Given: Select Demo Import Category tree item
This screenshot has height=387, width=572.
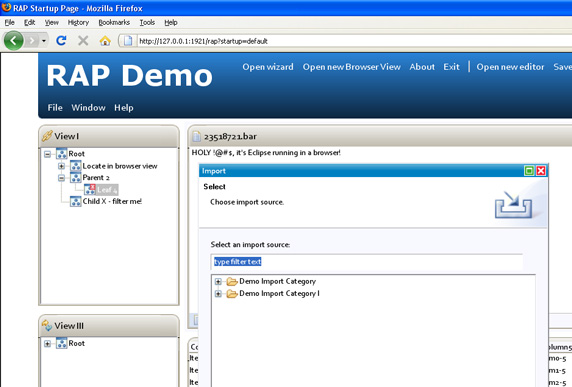Looking at the screenshot, I should (x=277, y=281).
